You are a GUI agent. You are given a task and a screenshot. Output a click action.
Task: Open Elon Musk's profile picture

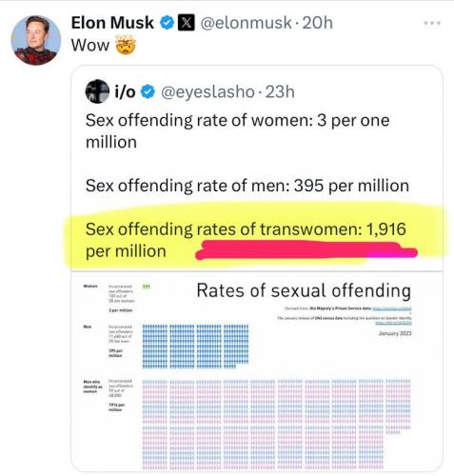pyautogui.click(x=36, y=40)
